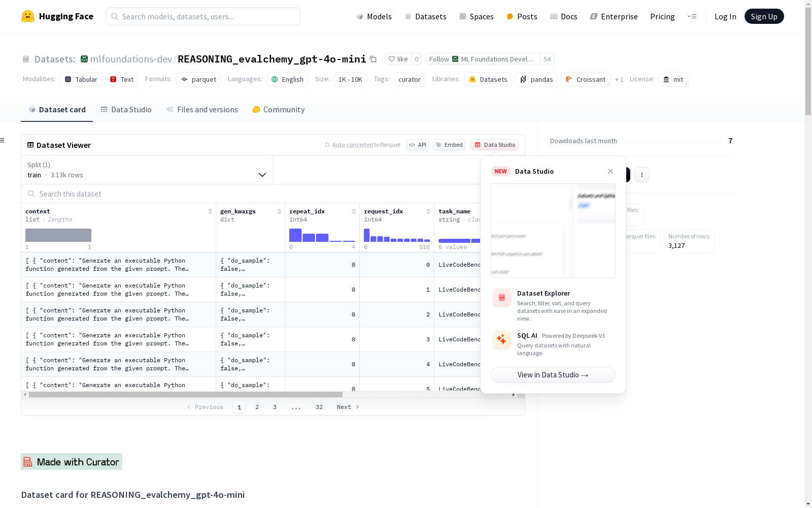
Task: Click the 1K - 10K size tag
Action: click(350, 79)
